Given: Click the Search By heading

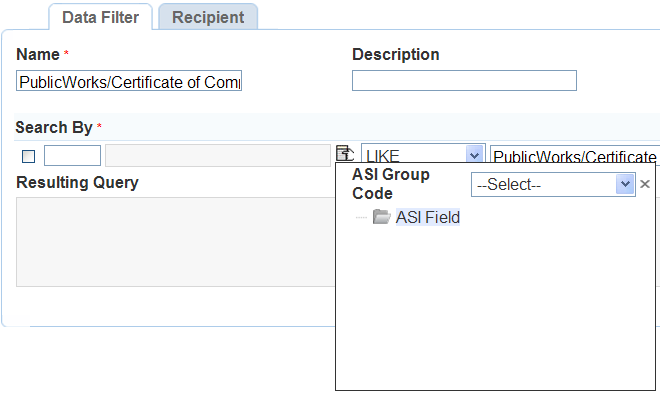Looking at the screenshot, I should point(53,127).
